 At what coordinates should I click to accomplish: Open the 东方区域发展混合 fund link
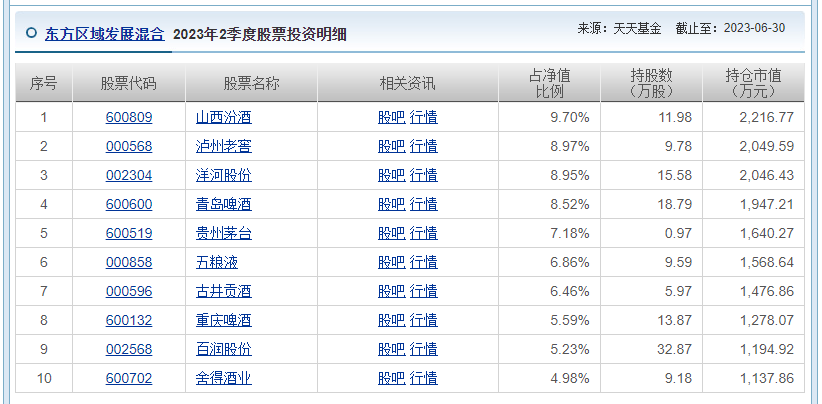click(x=105, y=35)
